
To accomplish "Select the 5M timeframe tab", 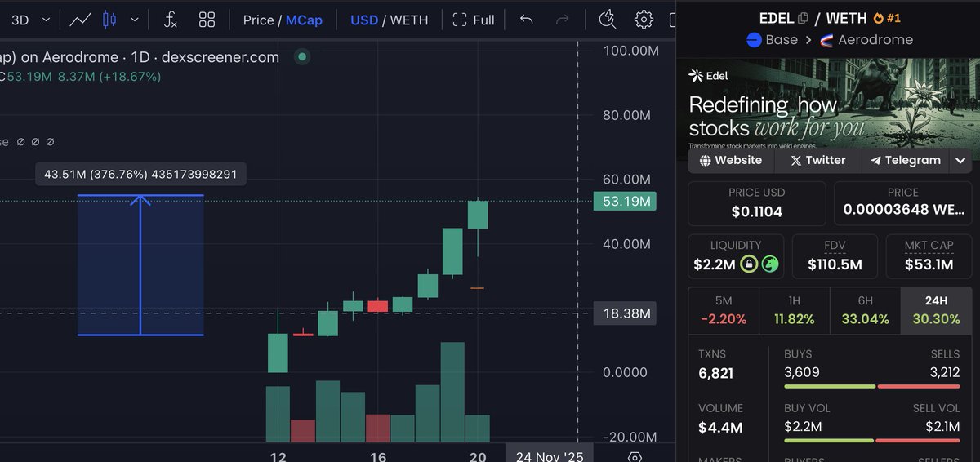I will (x=724, y=310).
